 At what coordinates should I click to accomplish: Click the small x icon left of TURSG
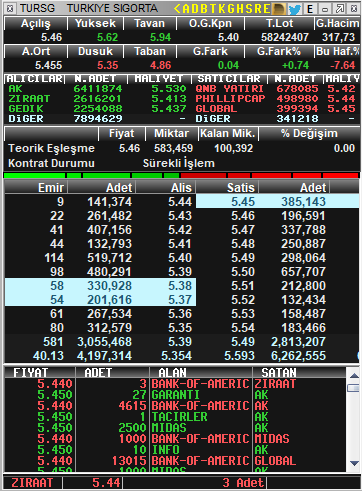click(x=10, y=9)
